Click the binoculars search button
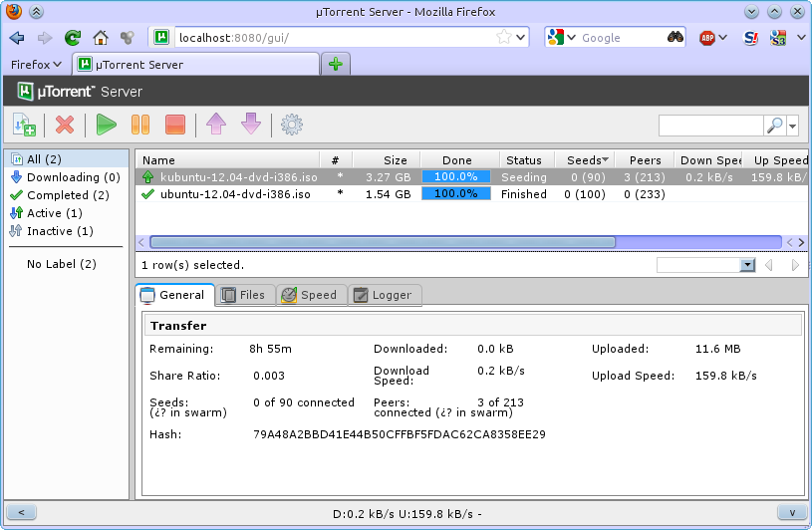 coord(676,37)
